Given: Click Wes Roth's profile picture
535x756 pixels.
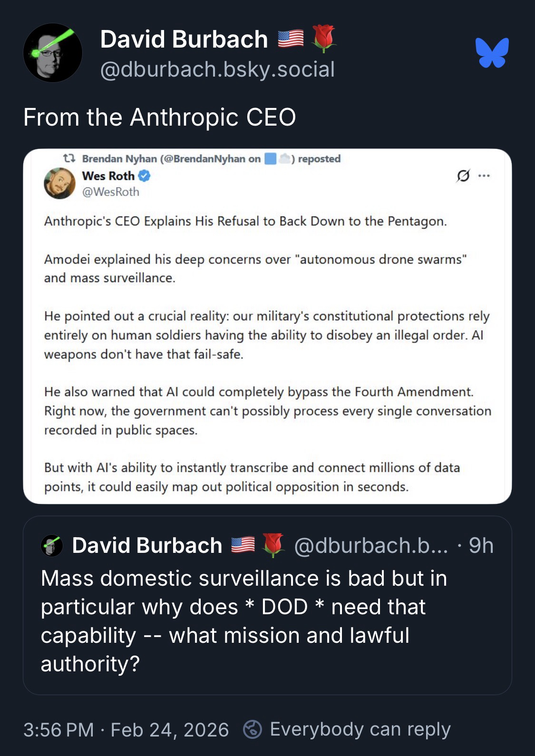Looking at the screenshot, I should pos(60,183).
